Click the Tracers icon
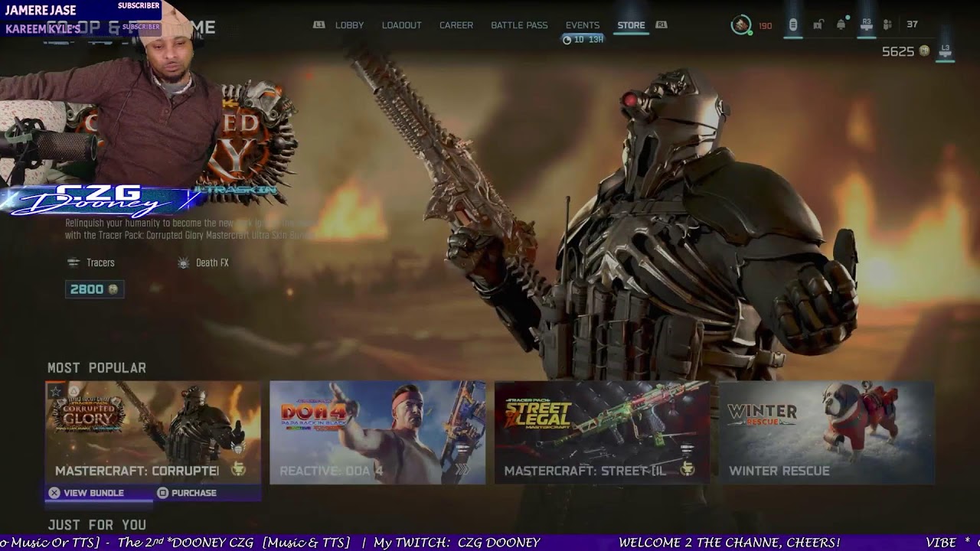The width and height of the screenshot is (980, 551). coord(73,262)
